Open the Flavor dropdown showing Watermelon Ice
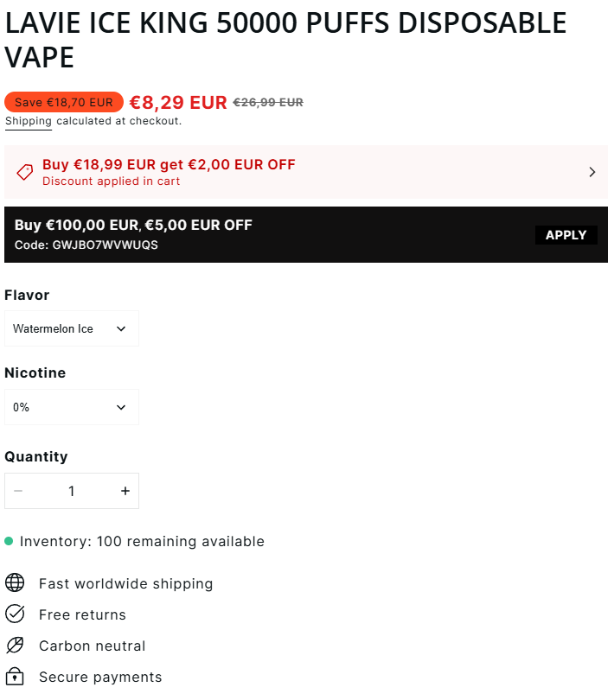Screen dimensions: 614x700 (72, 328)
